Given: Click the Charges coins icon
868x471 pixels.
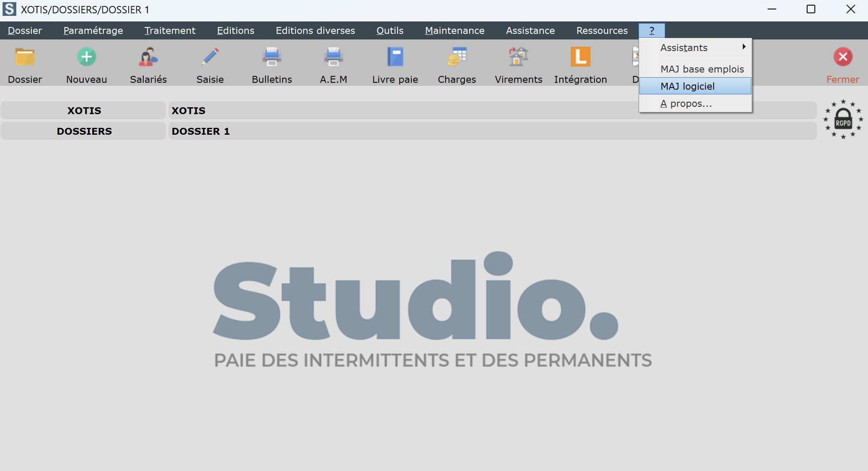Looking at the screenshot, I should pyautogui.click(x=457, y=57).
